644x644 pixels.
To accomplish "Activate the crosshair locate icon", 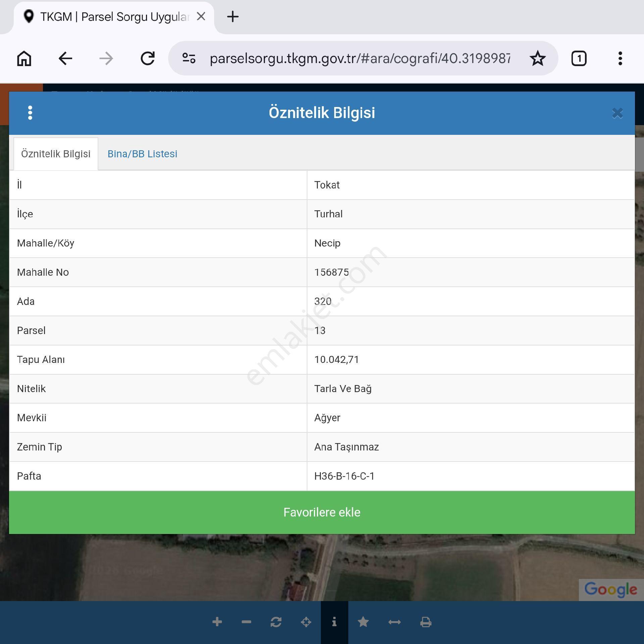I will pos(306,622).
